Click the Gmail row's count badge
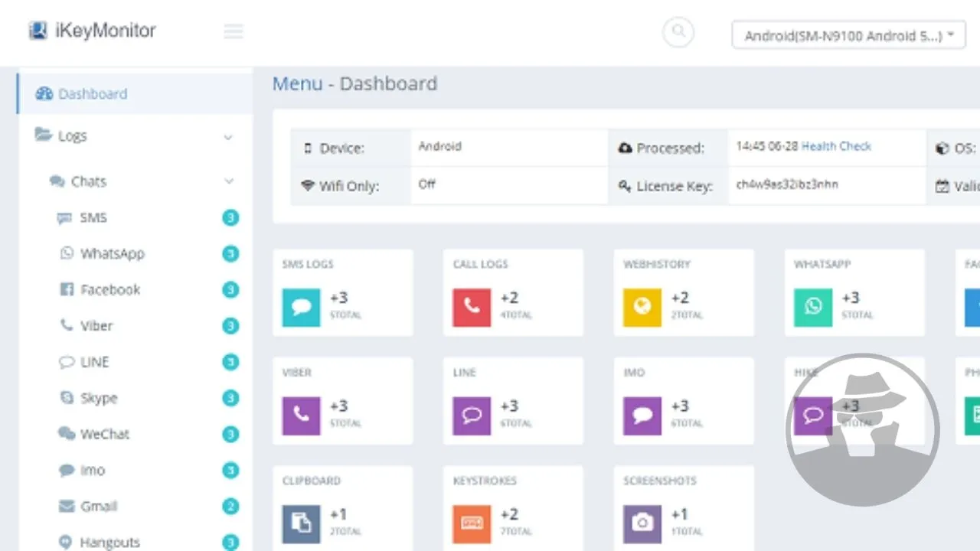 (230, 507)
